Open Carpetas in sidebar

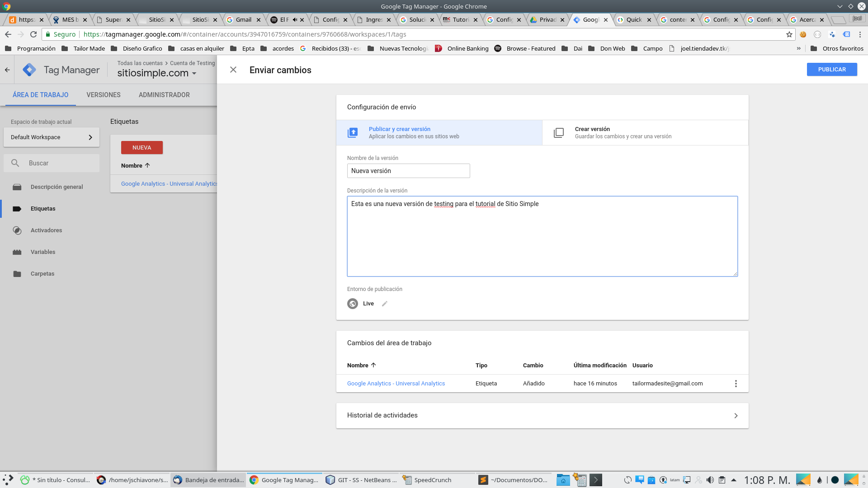point(42,274)
